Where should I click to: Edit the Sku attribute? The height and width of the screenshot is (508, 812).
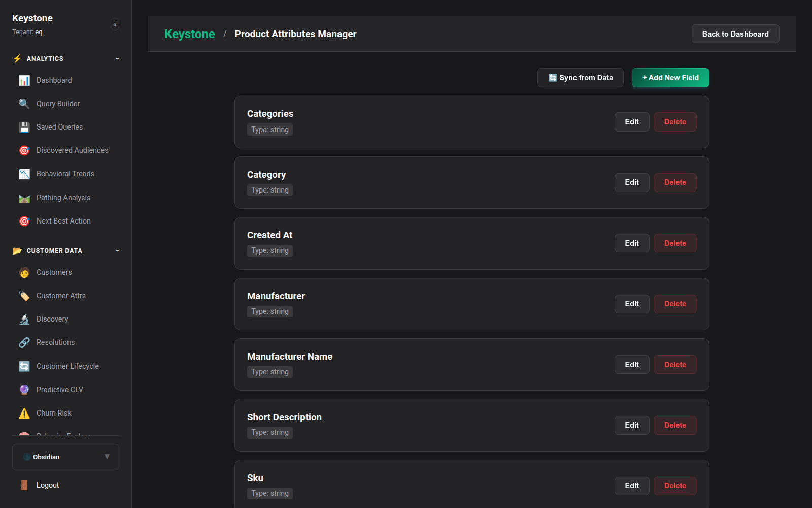[632, 486]
